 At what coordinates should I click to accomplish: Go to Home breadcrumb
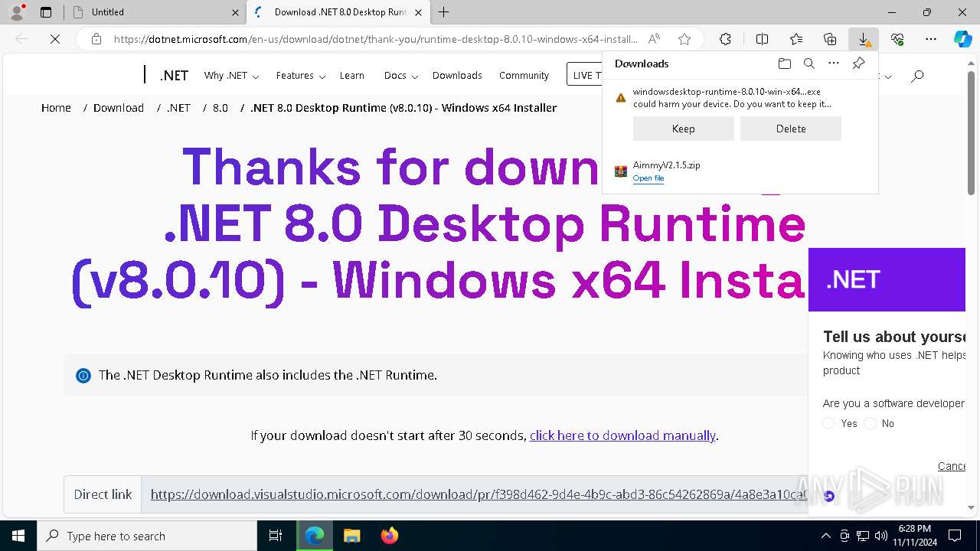coord(56,108)
